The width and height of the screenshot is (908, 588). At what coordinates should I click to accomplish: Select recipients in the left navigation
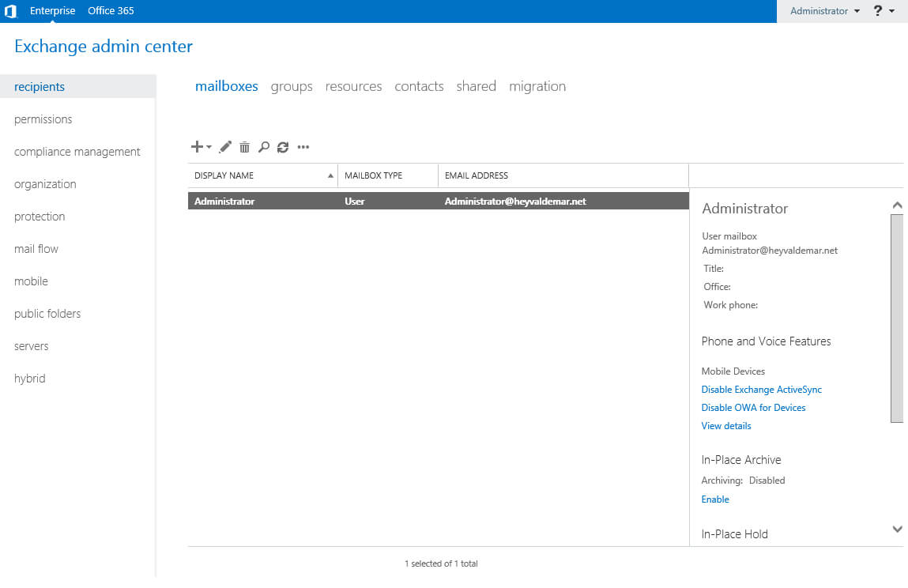click(x=77, y=86)
